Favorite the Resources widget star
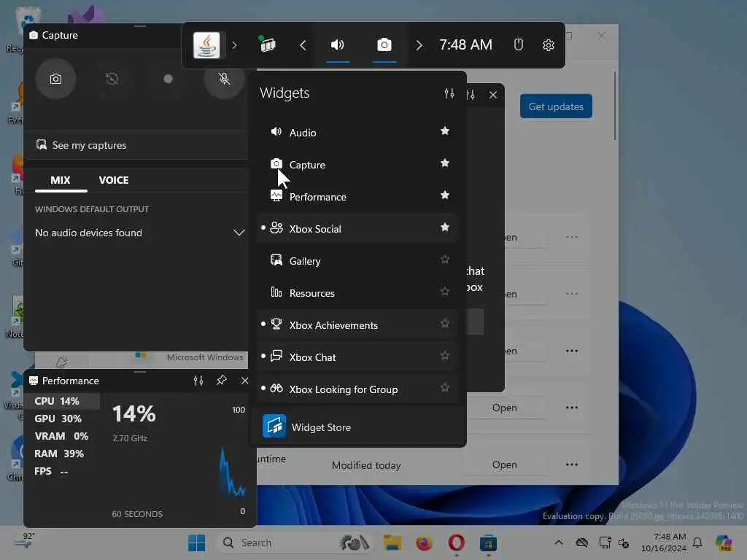This screenshot has width=747, height=560. [444, 291]
